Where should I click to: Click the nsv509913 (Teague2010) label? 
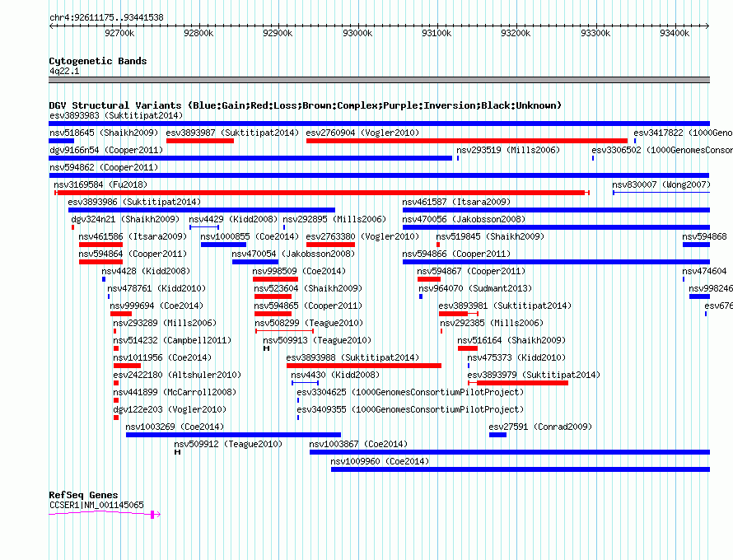(317, 340)
